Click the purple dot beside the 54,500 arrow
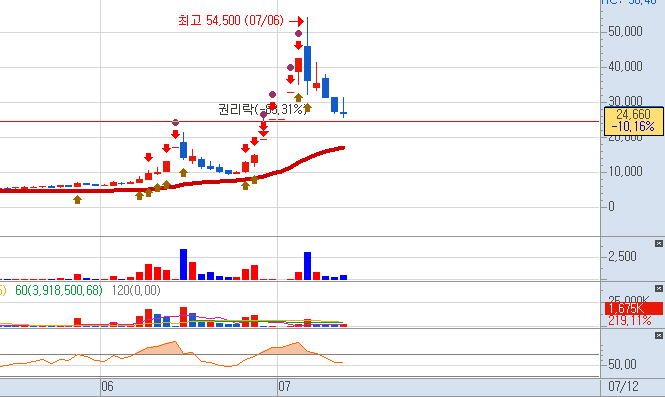This screenshot has width=665, height=397. point(298,34)
